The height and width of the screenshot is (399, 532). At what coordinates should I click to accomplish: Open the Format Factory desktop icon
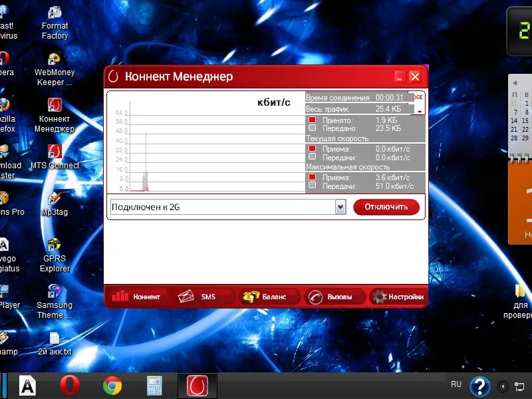[55, 23]
